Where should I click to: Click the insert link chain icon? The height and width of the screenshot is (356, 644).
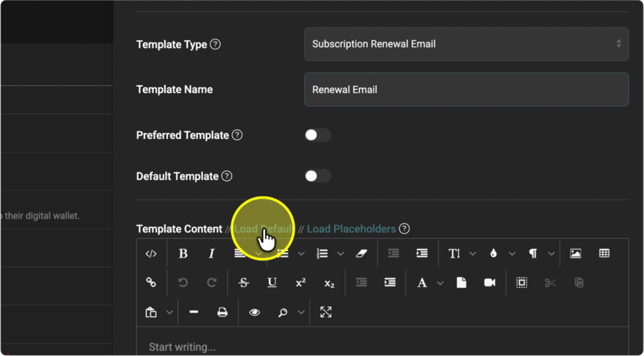point(151,283)
